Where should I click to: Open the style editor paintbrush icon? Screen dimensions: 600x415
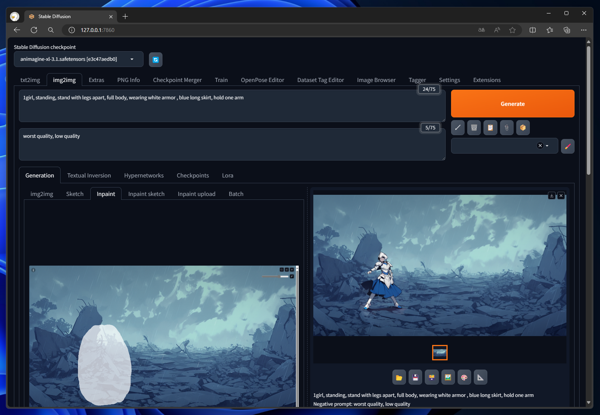tap(567, 146)
